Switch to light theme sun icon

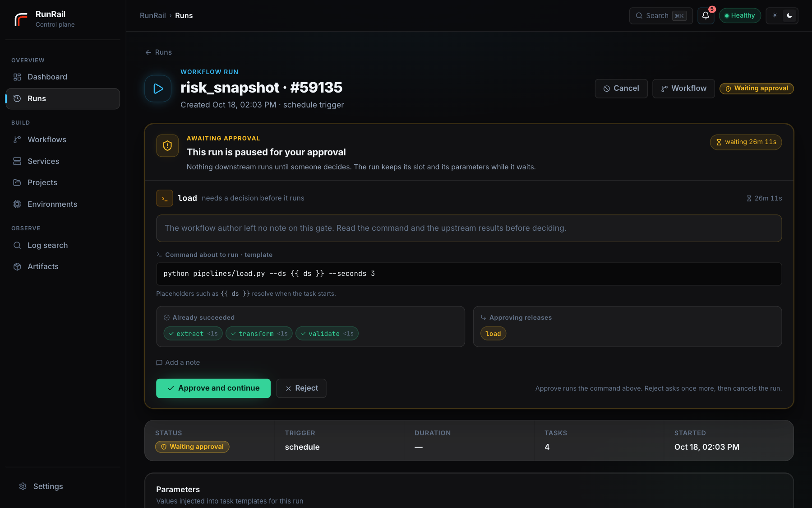[x=775, y=16]
